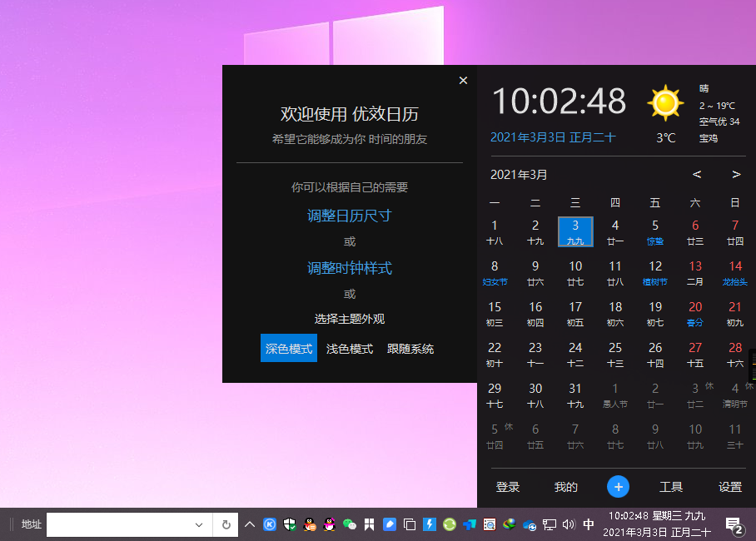This screenshot has width=756, height=541.
Task: Advance to next month with the > arrow
Action: [x=735, y=175]
